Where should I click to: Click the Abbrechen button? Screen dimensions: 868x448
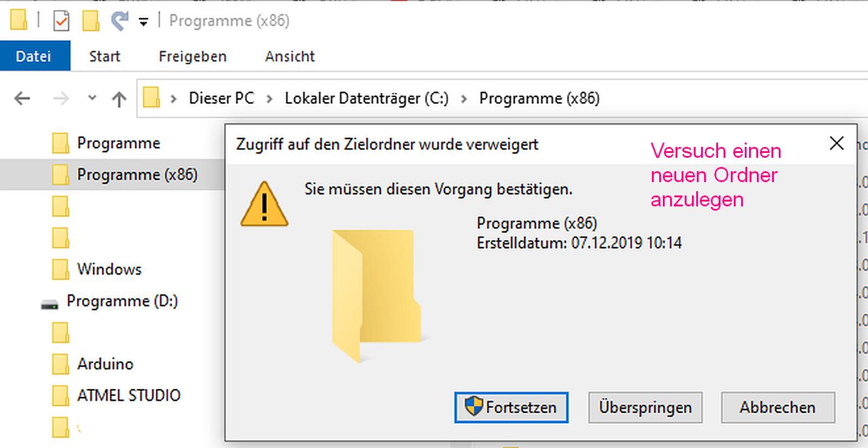pyautogui.click(x=778, y=407)
